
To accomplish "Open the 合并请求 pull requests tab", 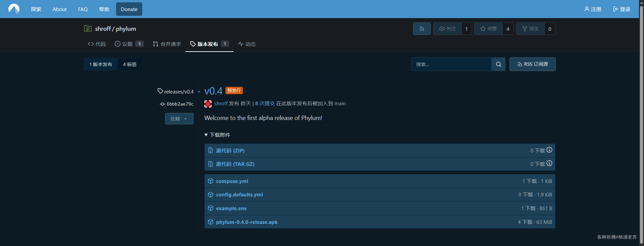I will (x=167, y=44).
